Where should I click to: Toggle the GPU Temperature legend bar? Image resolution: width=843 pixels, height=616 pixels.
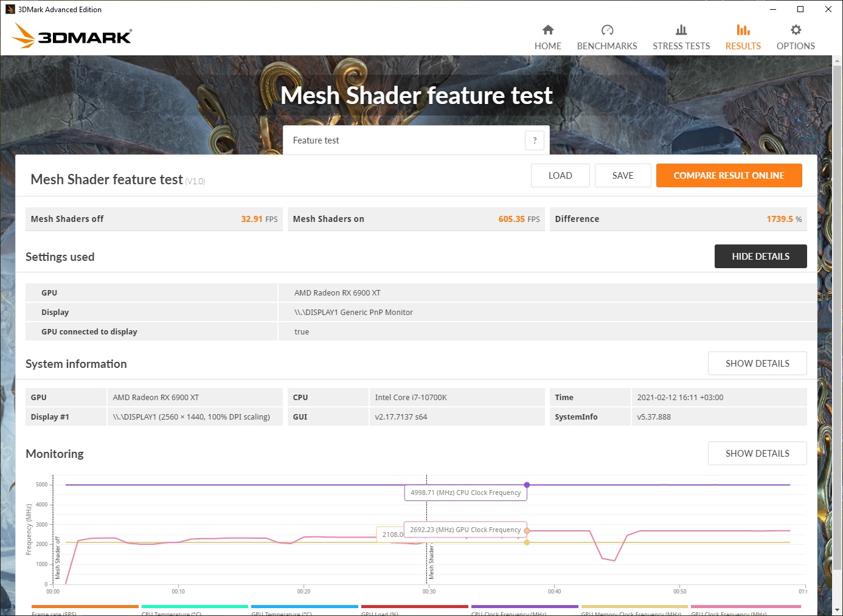click(304, 610)
